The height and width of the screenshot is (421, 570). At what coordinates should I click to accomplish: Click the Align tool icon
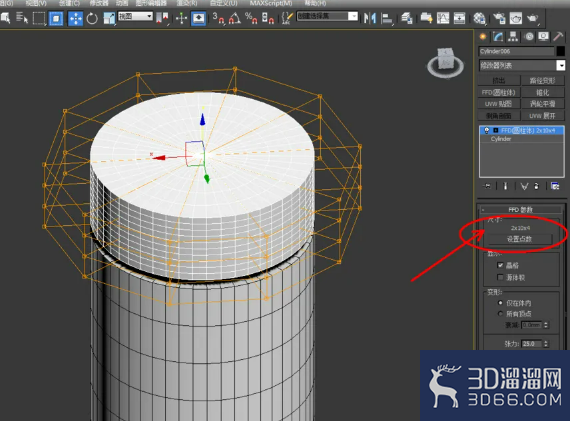pyautogui.click(x=387, y=19)
